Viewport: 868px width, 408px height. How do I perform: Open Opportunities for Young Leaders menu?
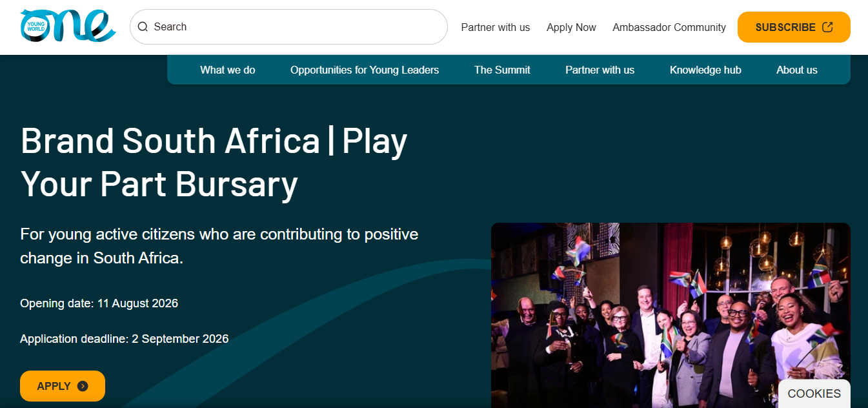click(x=365, y=70)
